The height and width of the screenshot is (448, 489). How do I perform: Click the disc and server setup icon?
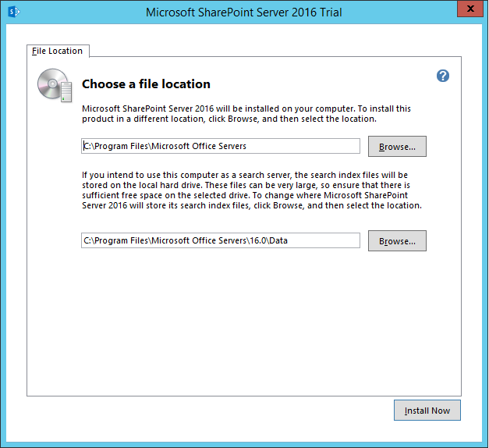(55, 86)
